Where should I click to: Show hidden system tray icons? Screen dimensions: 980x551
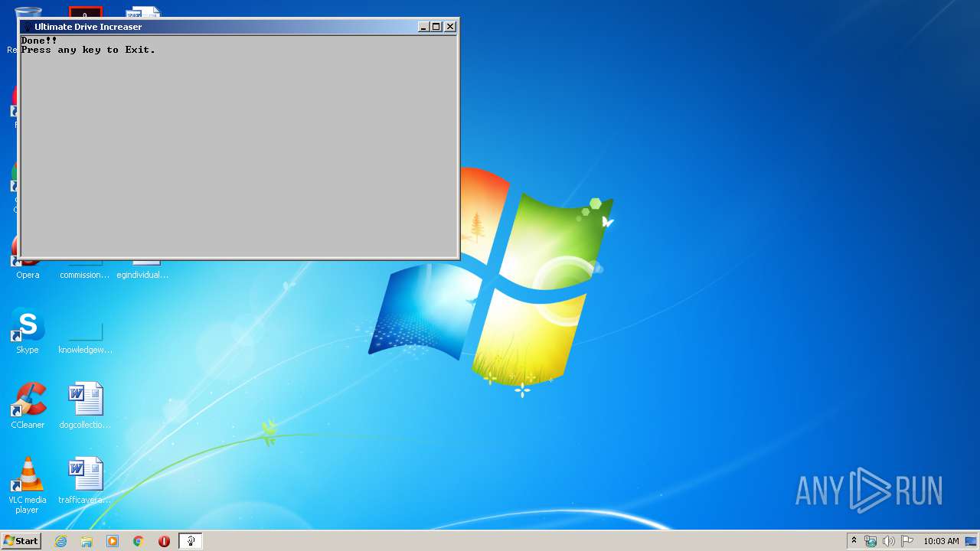tap(854, 541)
